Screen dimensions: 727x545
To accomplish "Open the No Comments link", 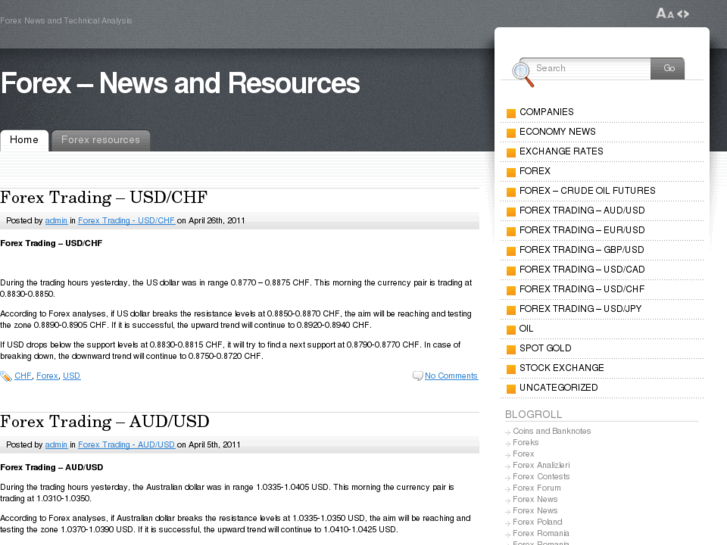I will pos(451,376).
